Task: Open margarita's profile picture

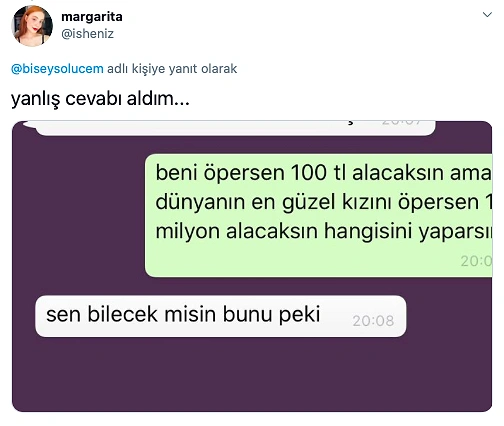Action: 32,26
